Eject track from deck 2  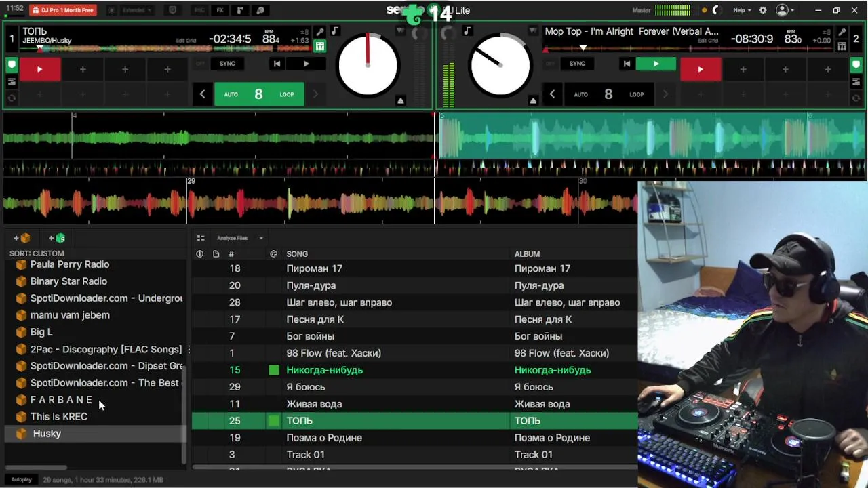coord(533,100)
